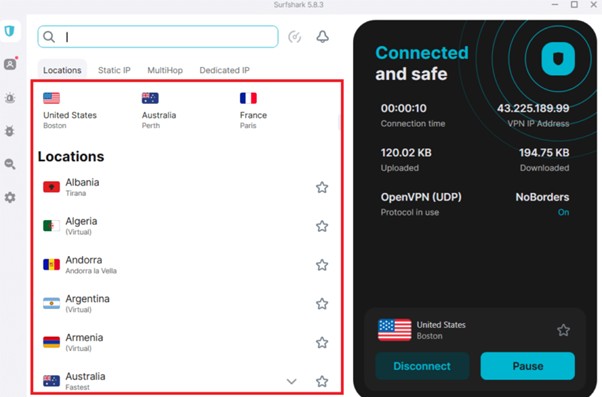Click Argentina flag icon
This screenshot has height=397, width=602.
coord(51,303)
